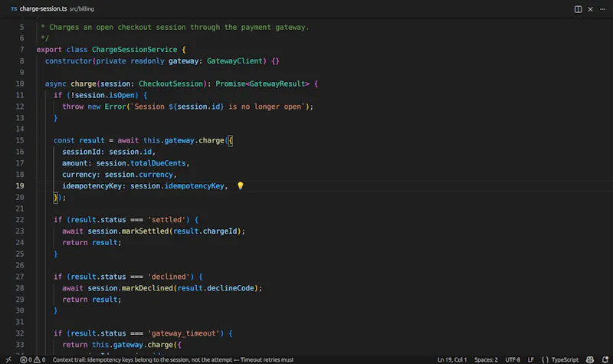Click the comment about charging checkout session
The image size is (613, 364).
tap(175, 28)
